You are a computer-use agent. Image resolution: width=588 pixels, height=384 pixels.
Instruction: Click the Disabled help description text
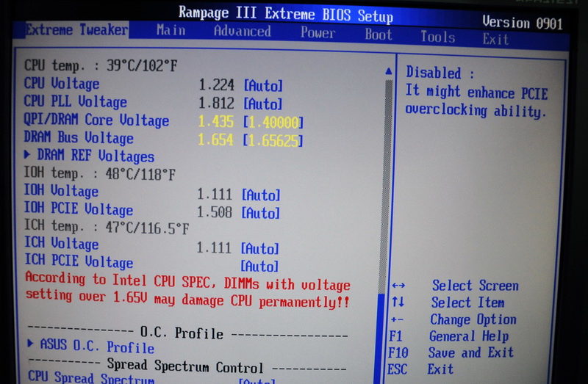(x=476, y=93)
